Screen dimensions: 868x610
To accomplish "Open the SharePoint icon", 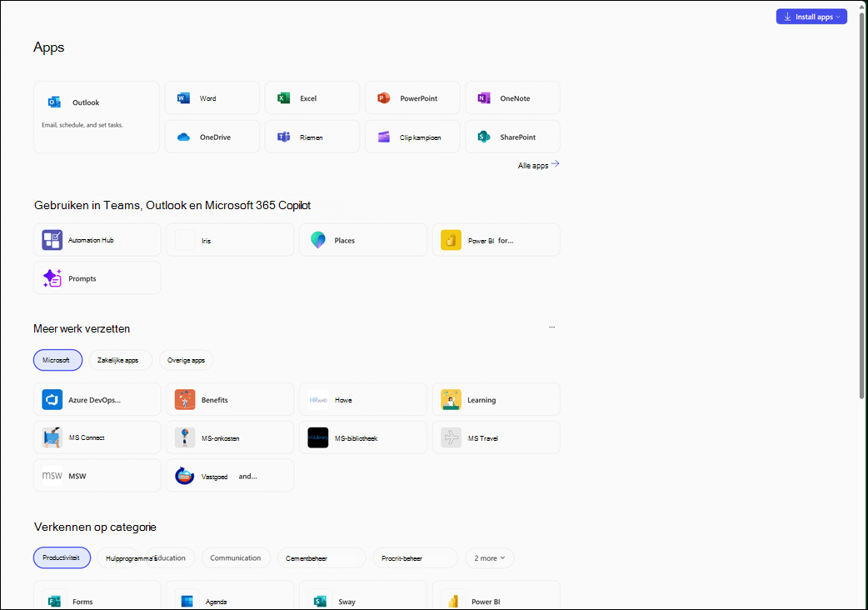I will 484,137.
